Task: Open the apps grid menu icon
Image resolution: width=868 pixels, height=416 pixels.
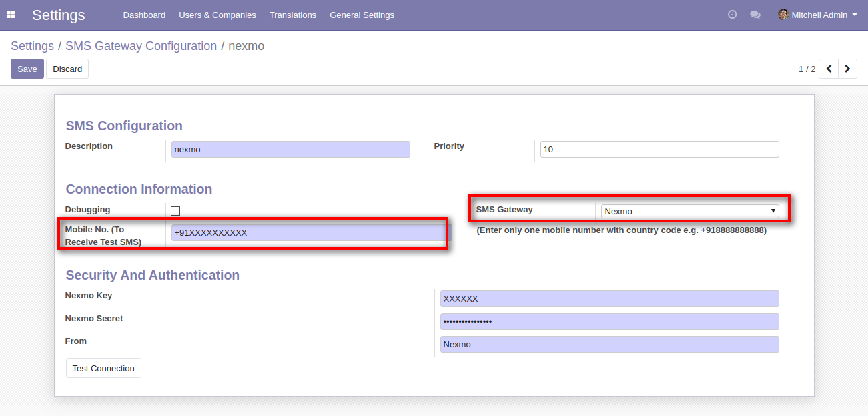Action: (11, 15)
